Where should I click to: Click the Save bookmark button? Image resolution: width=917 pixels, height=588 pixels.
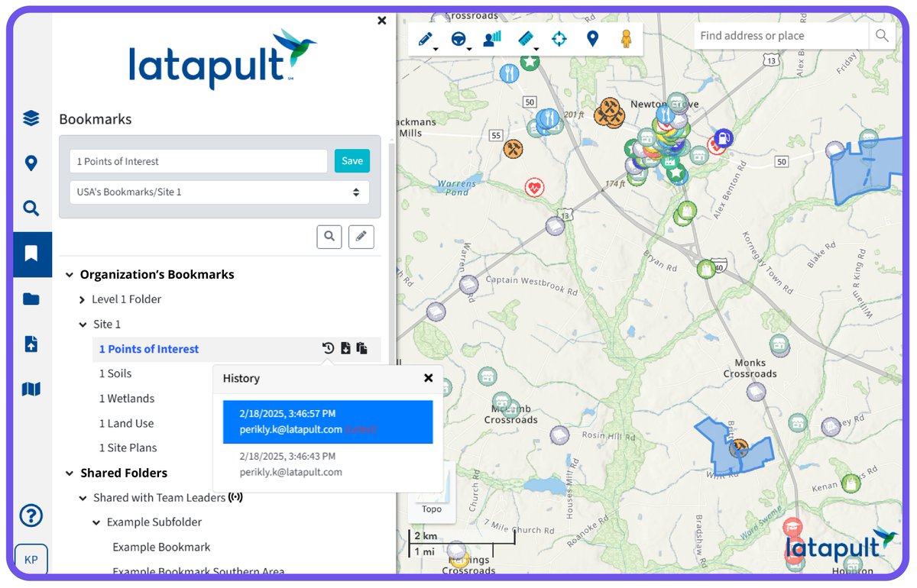coord(352,161)
